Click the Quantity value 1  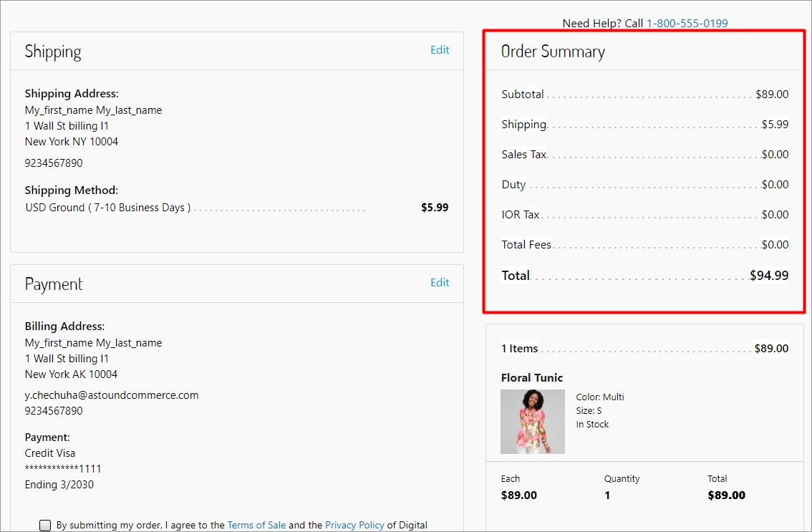click(x=607, y=495)
